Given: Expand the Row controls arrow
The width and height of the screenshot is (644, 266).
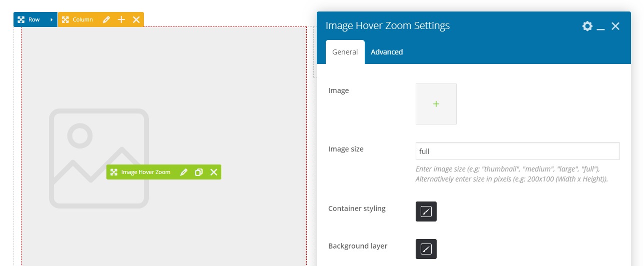Looking at the screenshot, I should (x=51, y=20).
